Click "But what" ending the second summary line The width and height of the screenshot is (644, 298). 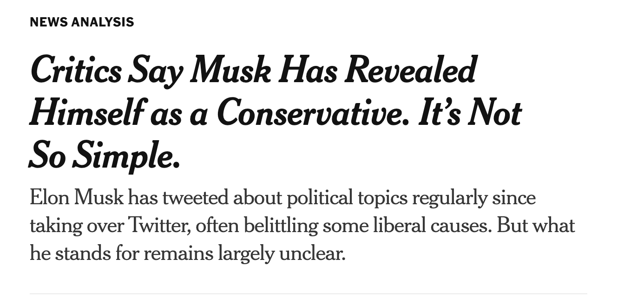(535, 226)
